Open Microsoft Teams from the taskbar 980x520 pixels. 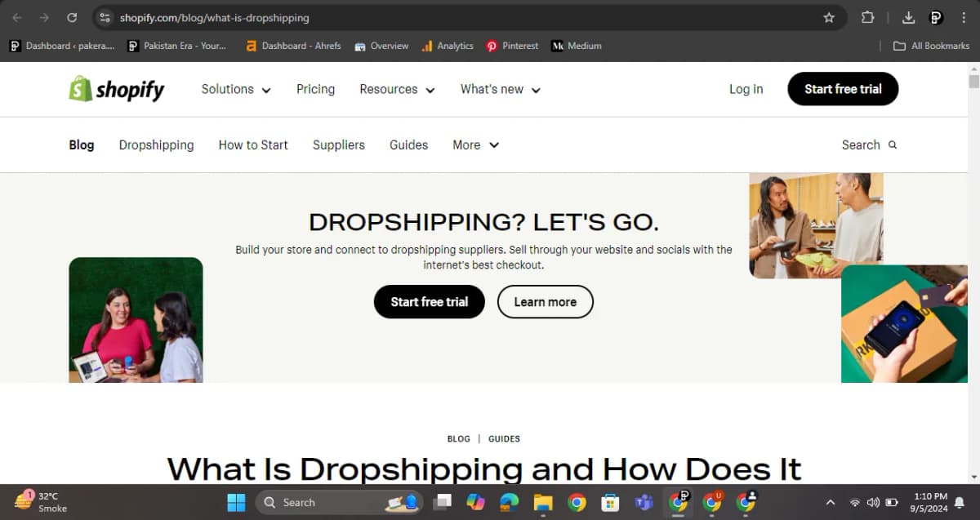tap(644, 502)
